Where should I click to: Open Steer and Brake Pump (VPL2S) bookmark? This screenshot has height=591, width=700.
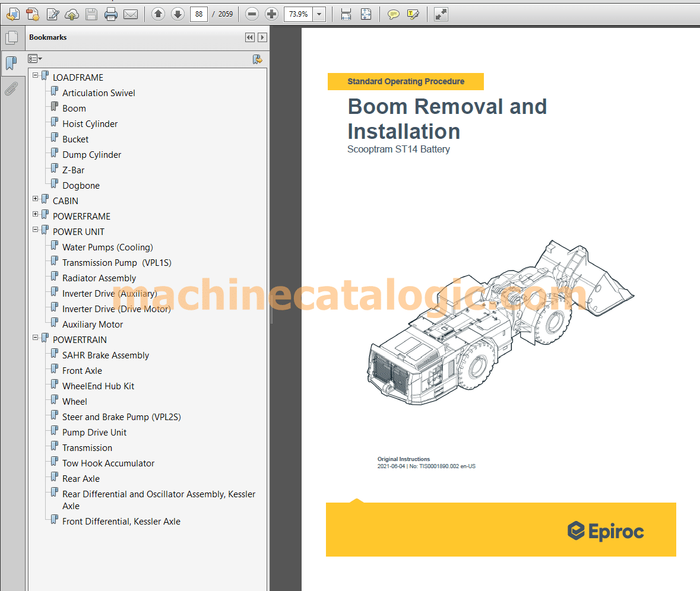coord(122,417)
